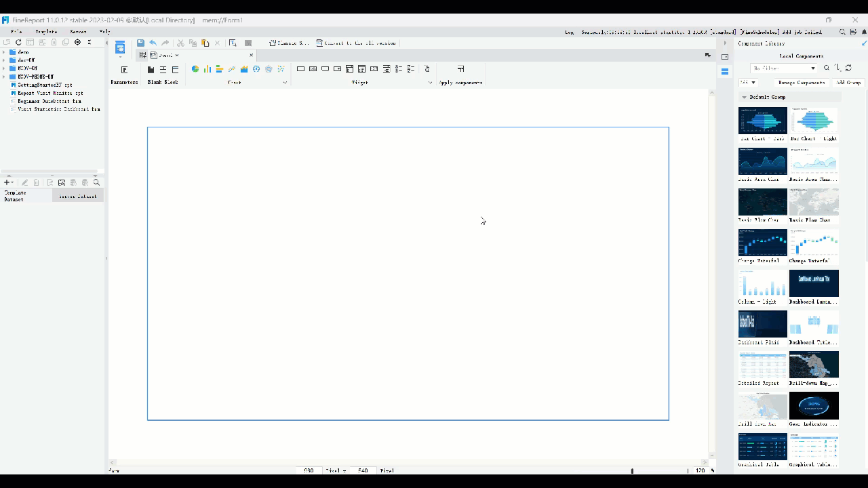This screenshot has height=488, width=868.
Task: Click the Manage Components button
Action: tap(802, 83)
